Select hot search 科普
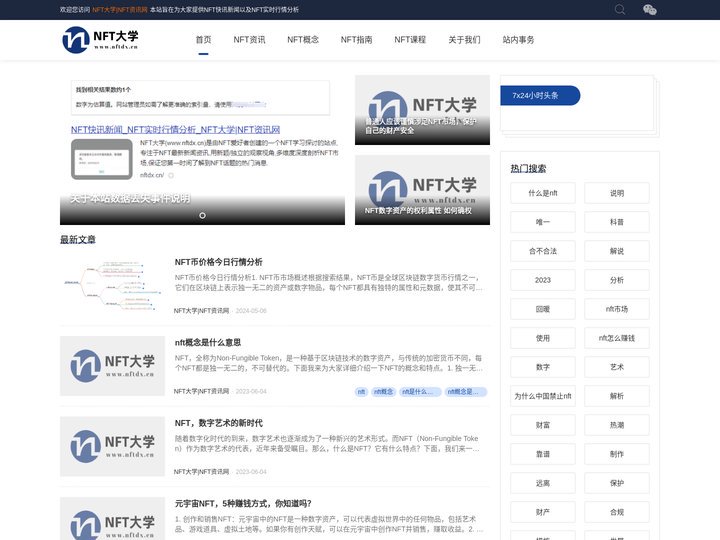The image size is (720, 540). tap(617, 222)
